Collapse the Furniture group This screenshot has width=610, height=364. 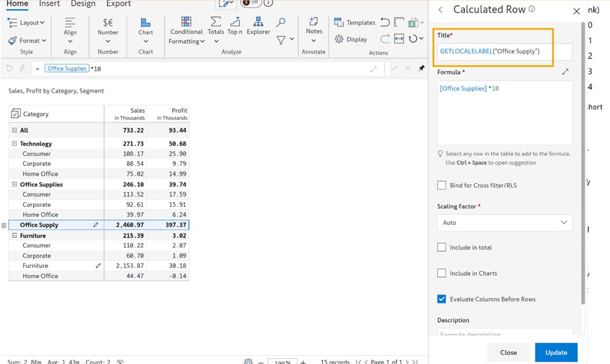pos(14,235)
